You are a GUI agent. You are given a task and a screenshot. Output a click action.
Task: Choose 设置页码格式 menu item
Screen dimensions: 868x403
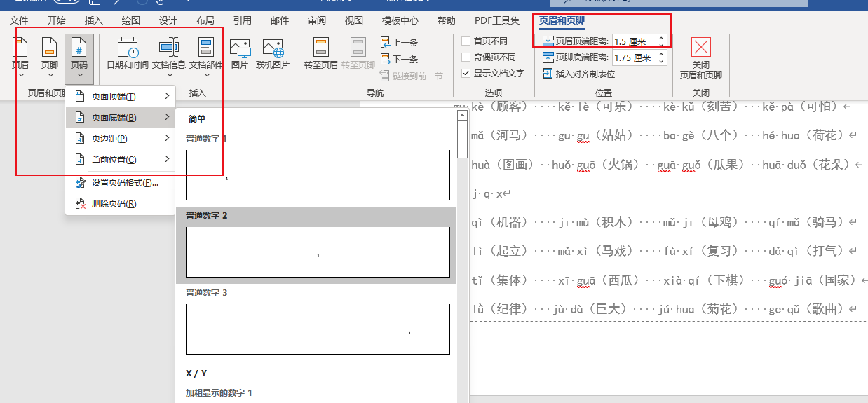(x=120, y=183)
